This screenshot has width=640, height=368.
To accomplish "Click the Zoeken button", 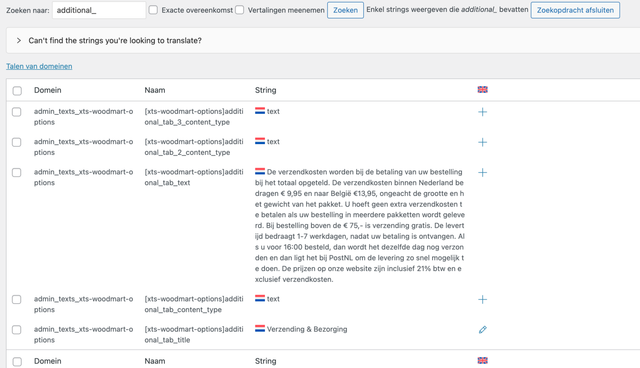I will (x=345, y=10).
